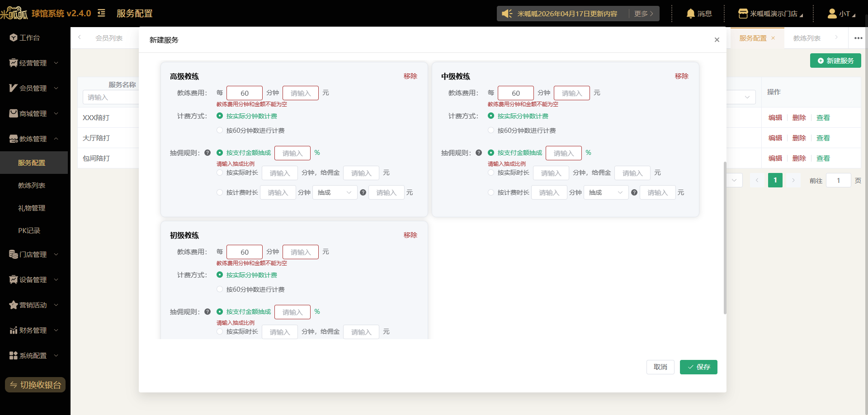The image size is (868, 415).
Task: Expand the 会员管理 menu chevron
Action: pos(56,88)
